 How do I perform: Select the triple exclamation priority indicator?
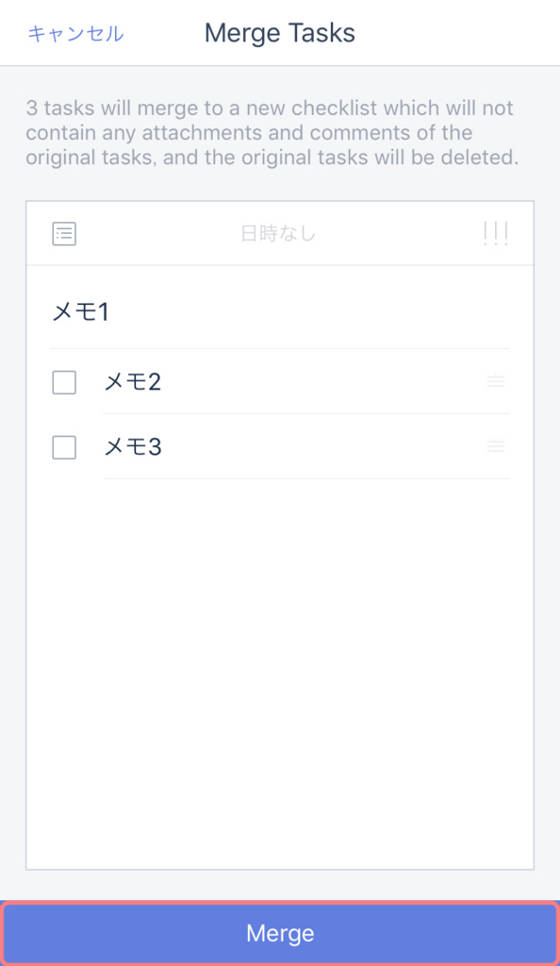click(x=496, y=233)
